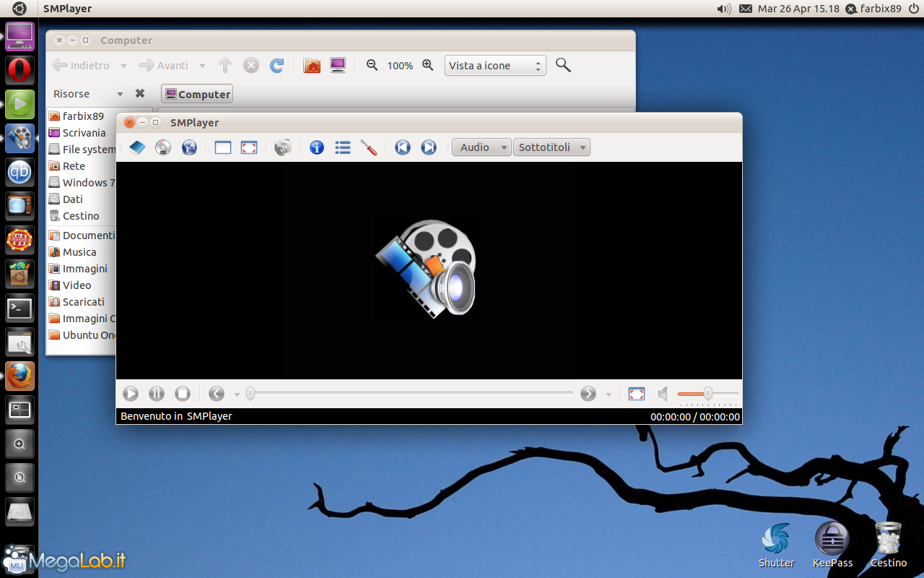Click Avanti in the Computer window
Viewport: 924px width, 578px height.
[x=164, y=66]
